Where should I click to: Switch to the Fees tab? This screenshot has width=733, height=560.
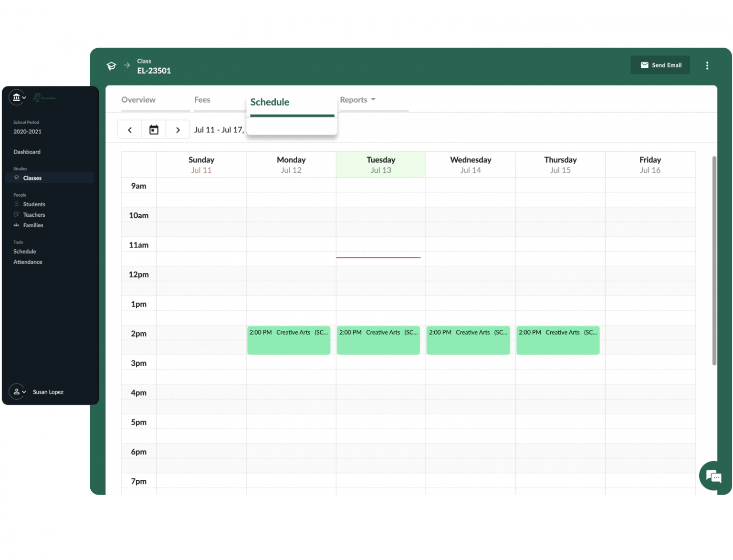coord(202,99)
